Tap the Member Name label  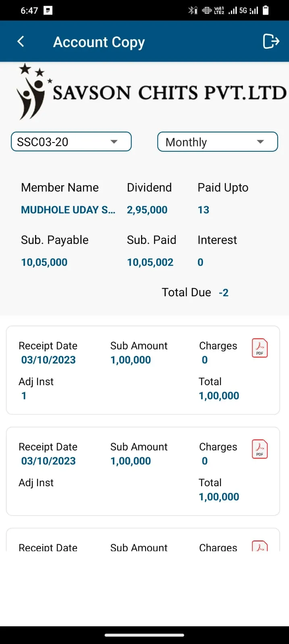point(60,188)
